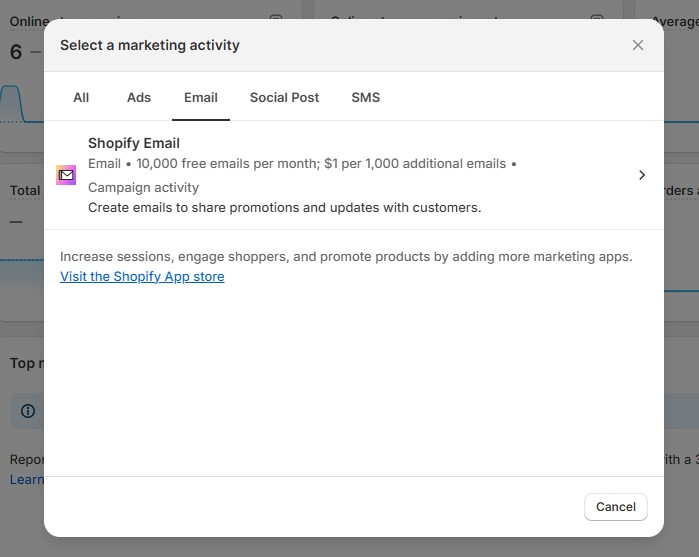Screen dimensions: 699x557
Task: Click the '10,000 free emails per month' text
Action: (x=225, y=163)
